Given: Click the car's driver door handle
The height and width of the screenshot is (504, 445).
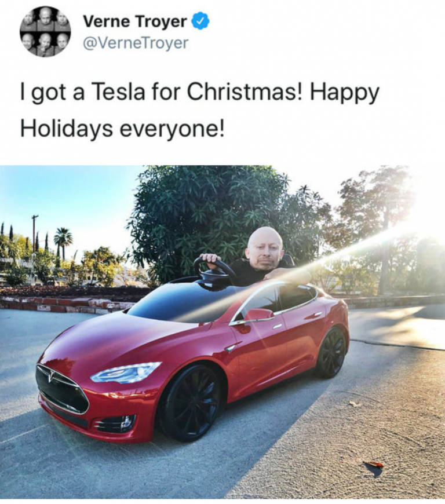Looking at the screenshot, I should (276, 326).
